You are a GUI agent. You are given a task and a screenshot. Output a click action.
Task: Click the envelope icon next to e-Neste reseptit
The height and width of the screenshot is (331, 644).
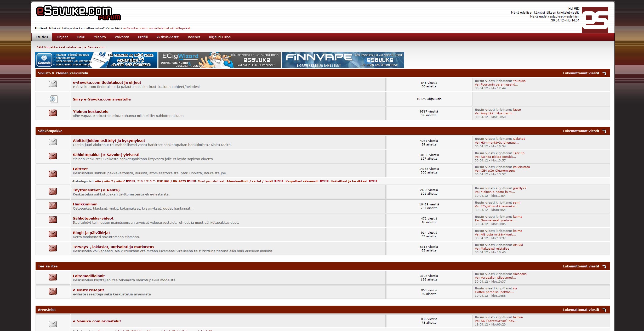[x=53, y=291]
